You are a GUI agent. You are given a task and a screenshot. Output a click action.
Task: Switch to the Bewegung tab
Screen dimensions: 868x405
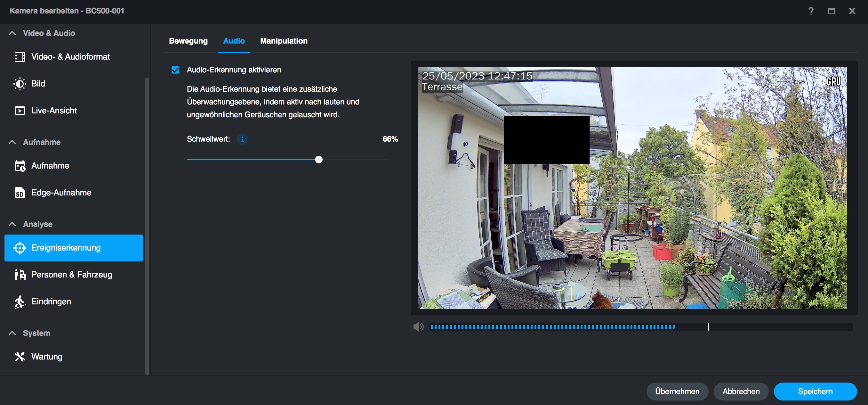click(x=188, y=41)
